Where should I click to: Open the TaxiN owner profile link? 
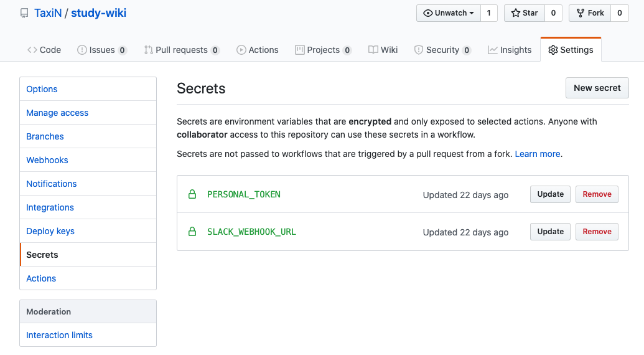[x=48, y=13]
